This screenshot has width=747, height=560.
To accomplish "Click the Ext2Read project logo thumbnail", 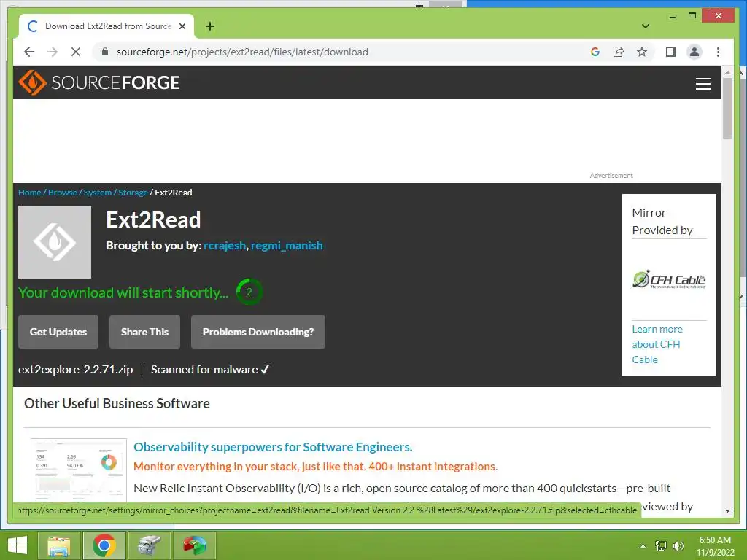I will pyautogui.click(x=55, y=242).
